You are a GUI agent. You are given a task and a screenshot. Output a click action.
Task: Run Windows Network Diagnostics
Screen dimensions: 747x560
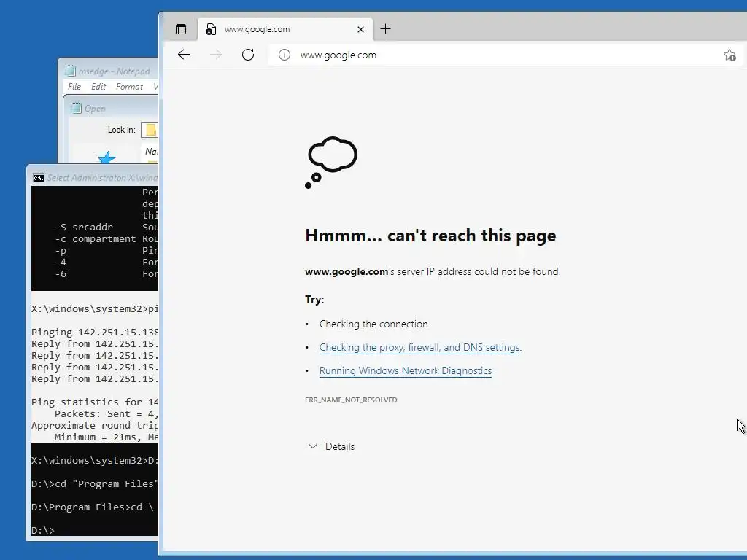click(406, 371)
